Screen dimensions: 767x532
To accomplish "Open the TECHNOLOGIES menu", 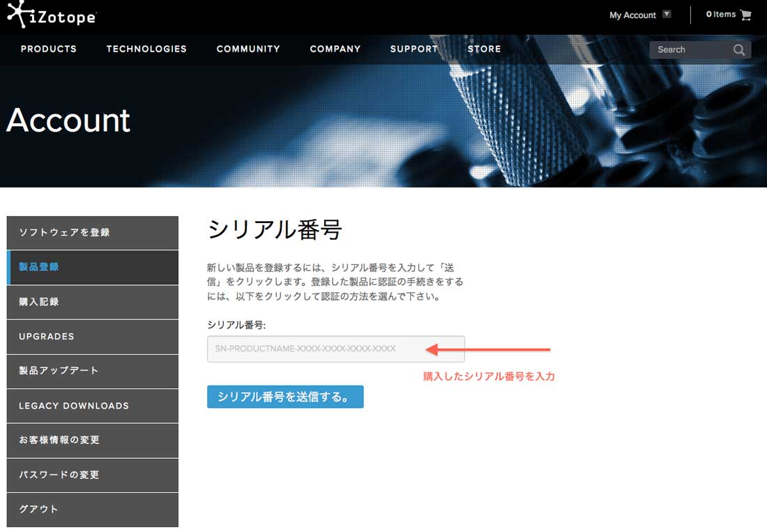I will [146, 49].
